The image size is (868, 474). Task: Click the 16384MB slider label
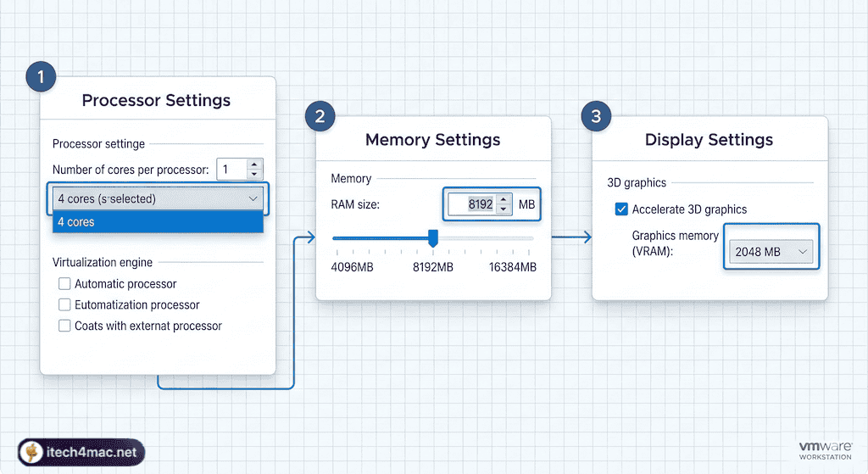click(x=513, y=267)
